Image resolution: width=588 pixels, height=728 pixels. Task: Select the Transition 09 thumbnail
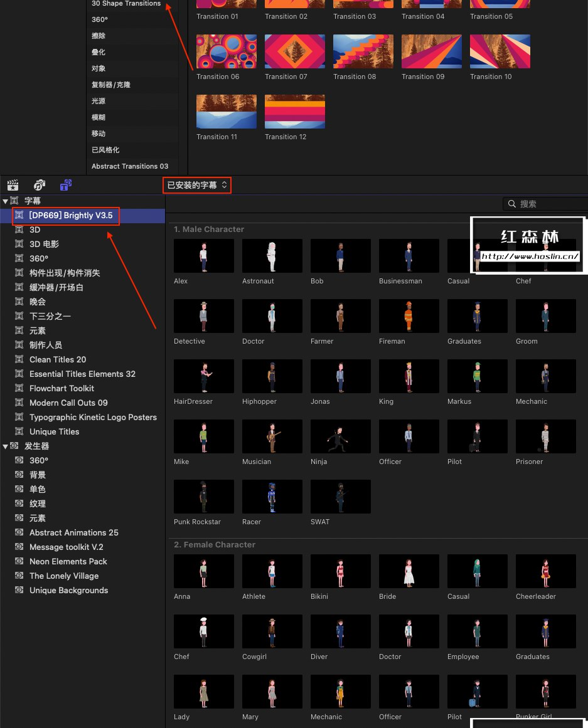pyautogui.click(x=431, y=51)
